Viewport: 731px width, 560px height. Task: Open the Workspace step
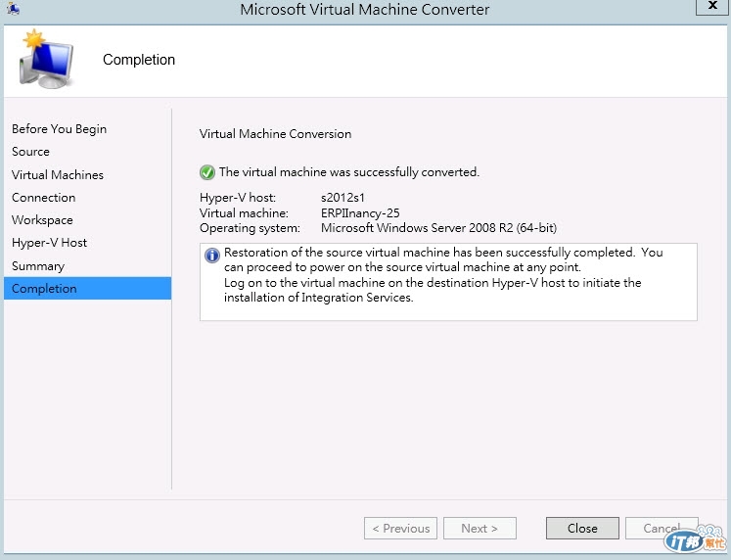pos(42,219)
